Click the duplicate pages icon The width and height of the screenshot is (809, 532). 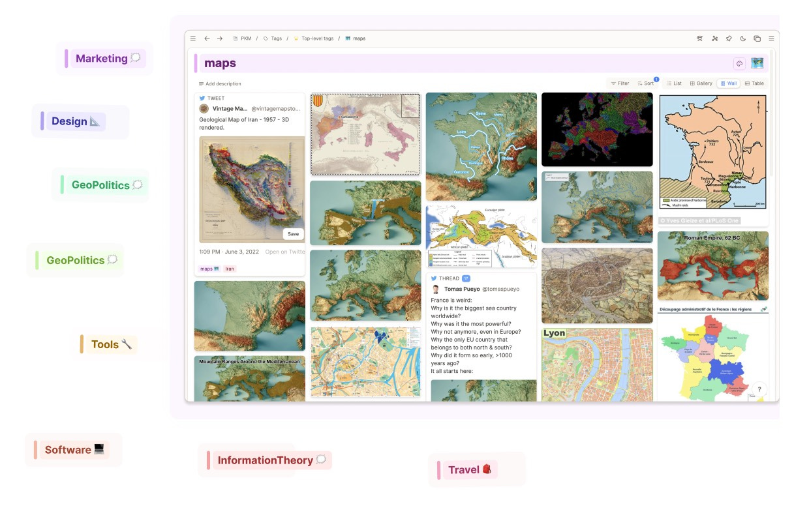tap(757, 38)
